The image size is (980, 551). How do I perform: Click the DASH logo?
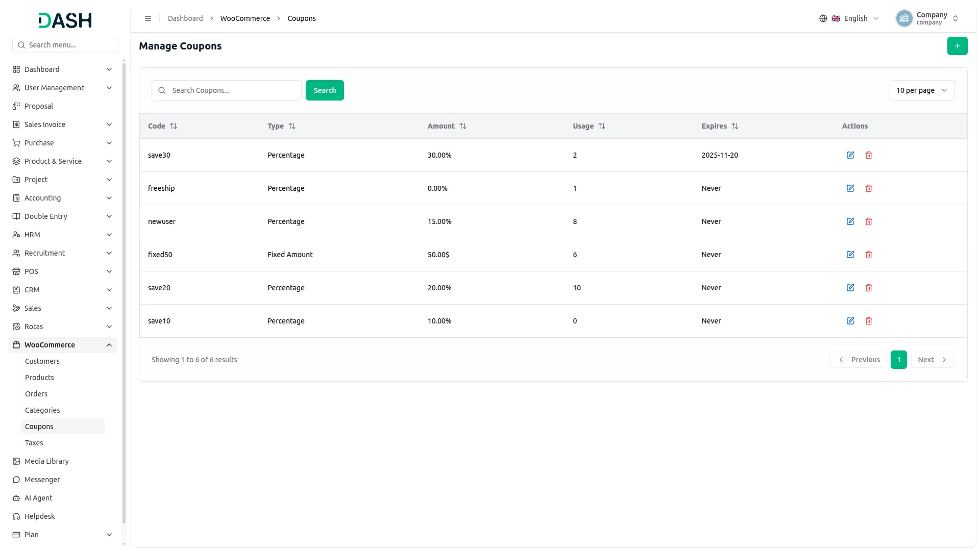pos(65,20)
